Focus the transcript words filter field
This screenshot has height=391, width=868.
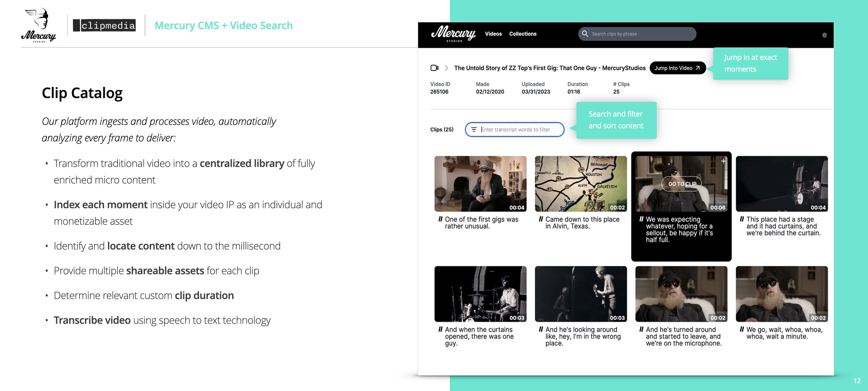pyautogui.click(x=514, y=130)
